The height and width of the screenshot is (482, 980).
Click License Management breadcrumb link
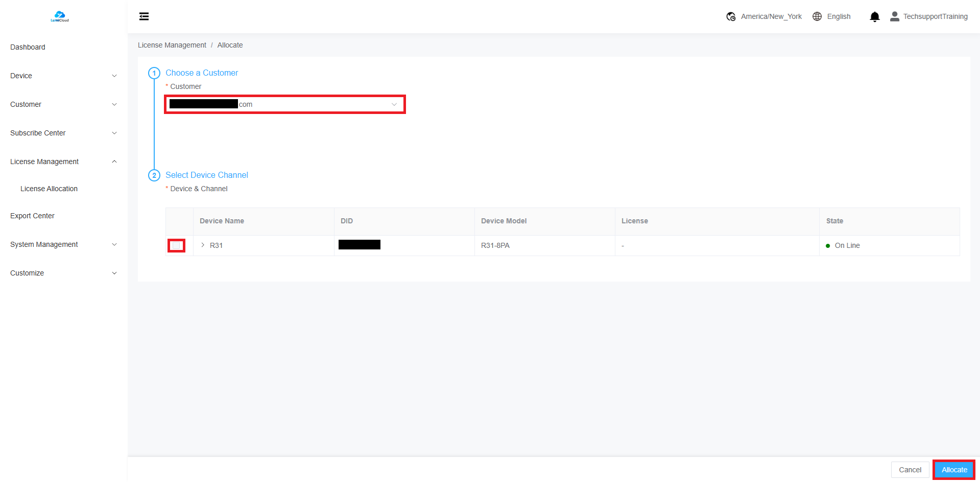tap(172, 45)
